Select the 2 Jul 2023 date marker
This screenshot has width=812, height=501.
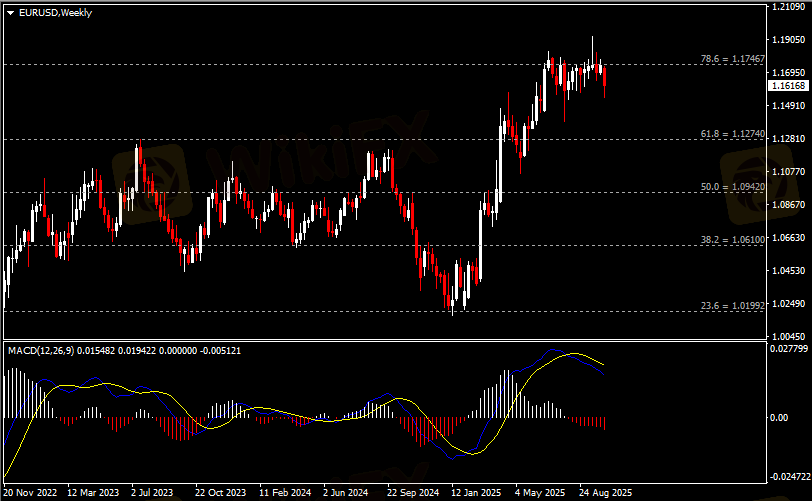click(x=152, y=493)
